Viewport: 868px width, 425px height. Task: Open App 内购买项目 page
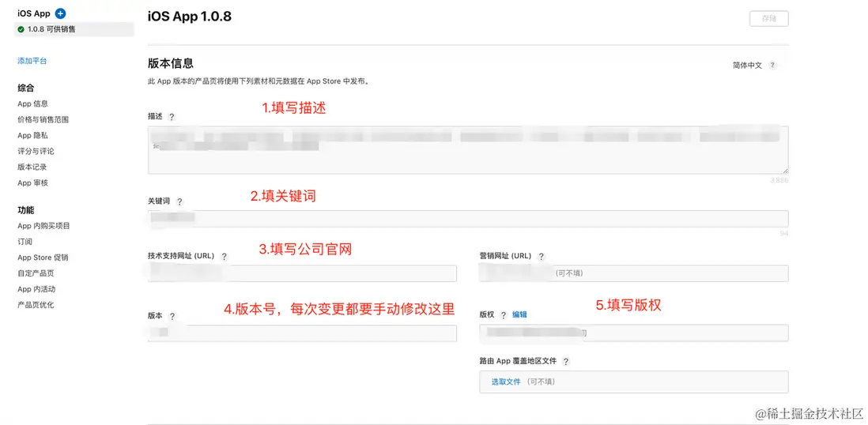tap(44, 226)
